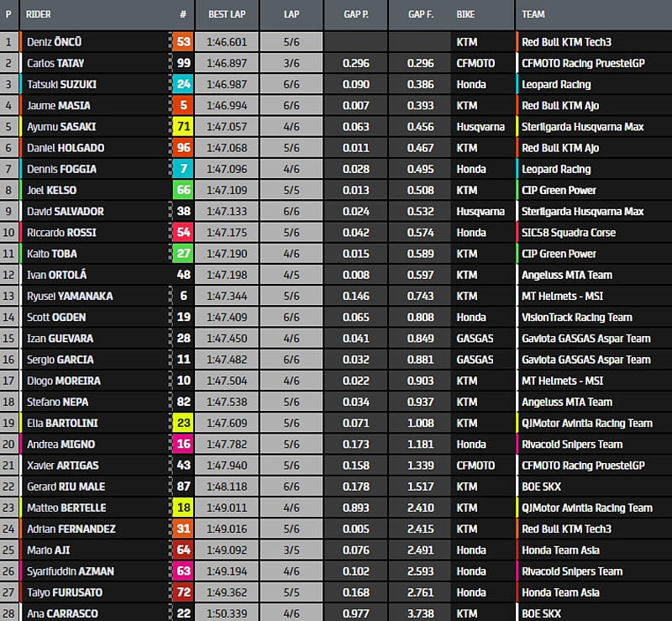
Task: Click Carlos Tatay's best lap 1:46.897
Action: tap(226, 63)
